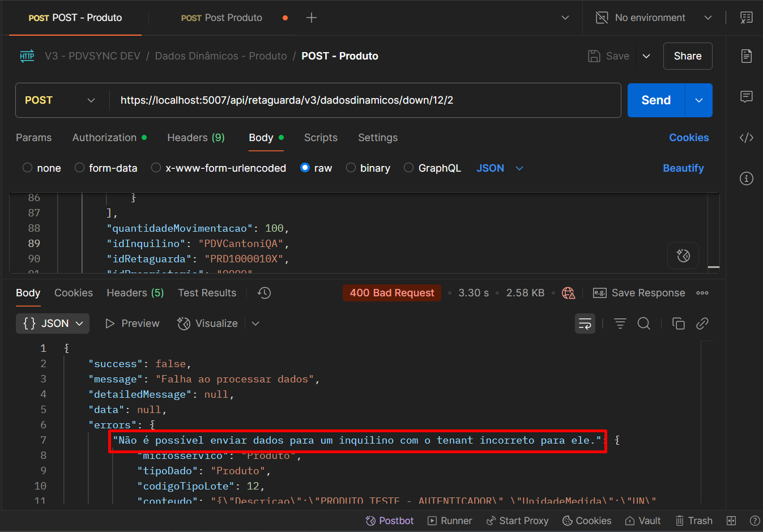Open Trash in the status bar
Screen dimensions: 763x532
pyautogui.click(x=694, y=521)
